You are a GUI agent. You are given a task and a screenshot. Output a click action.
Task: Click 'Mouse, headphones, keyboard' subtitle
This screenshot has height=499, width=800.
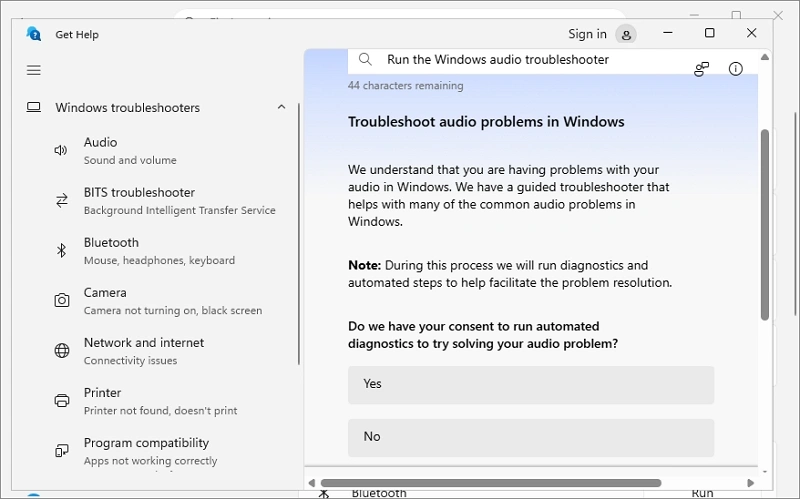[x=159, y=260]
